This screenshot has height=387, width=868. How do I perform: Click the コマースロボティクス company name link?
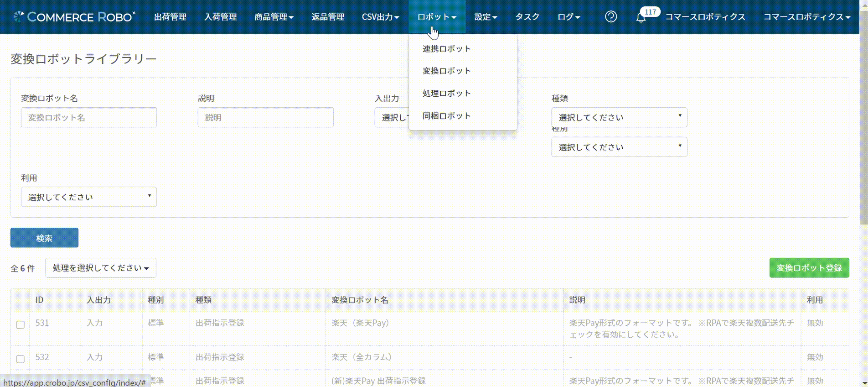(705, 17)
